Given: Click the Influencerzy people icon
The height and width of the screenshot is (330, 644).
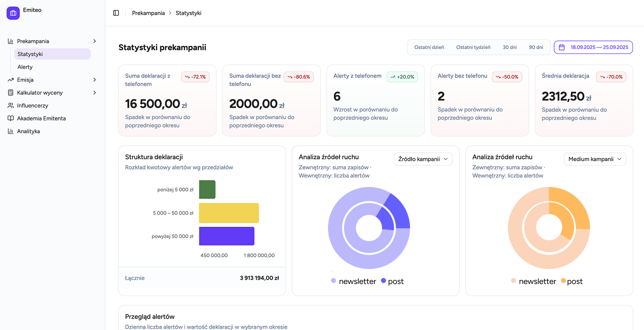Looking at the screenshot, I should click(11, 105).
